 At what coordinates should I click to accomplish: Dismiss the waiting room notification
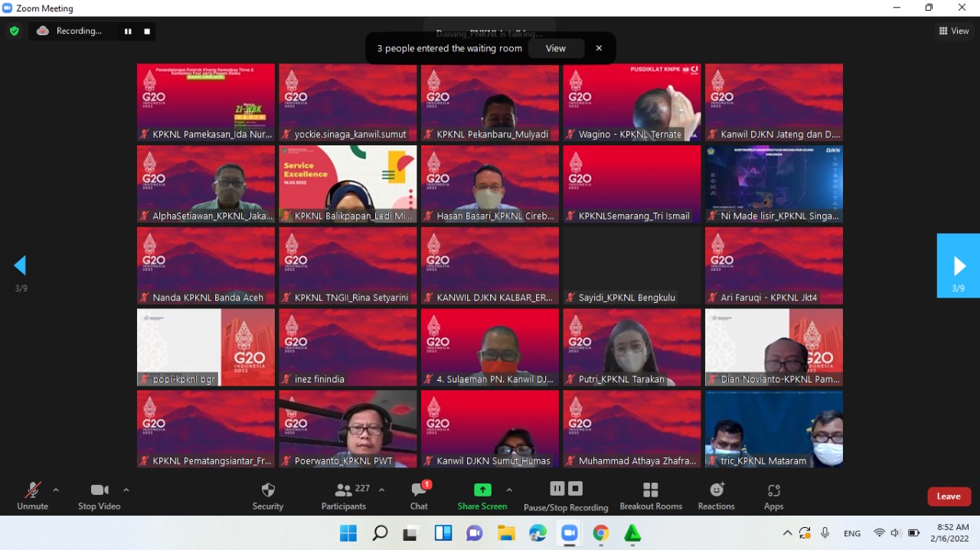[599, 48]
